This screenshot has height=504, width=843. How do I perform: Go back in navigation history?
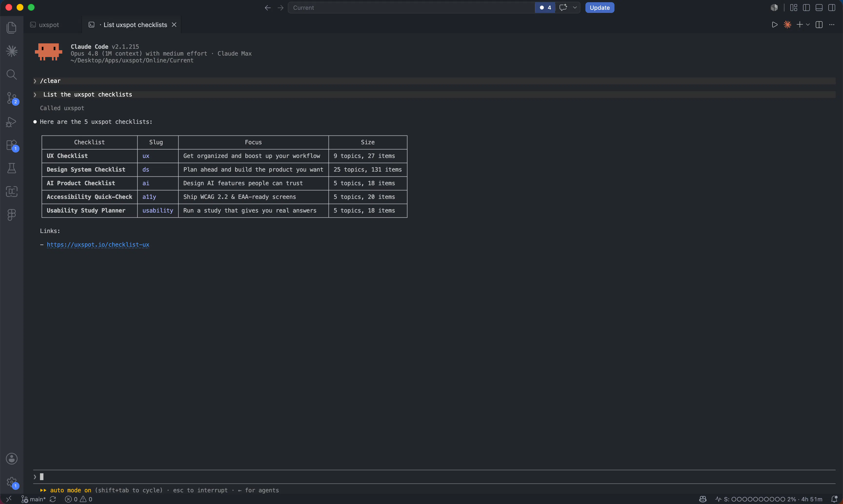click(x=268, y=8)
